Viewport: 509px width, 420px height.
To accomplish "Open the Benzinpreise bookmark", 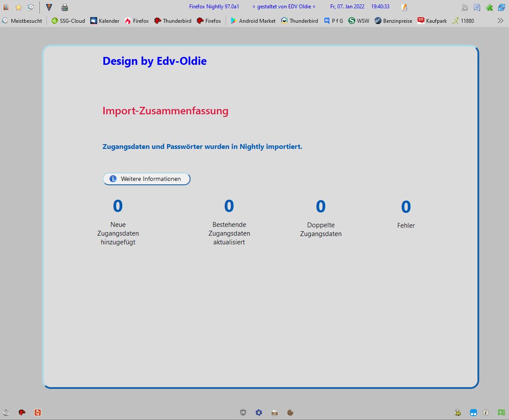I will coord(393,21).
